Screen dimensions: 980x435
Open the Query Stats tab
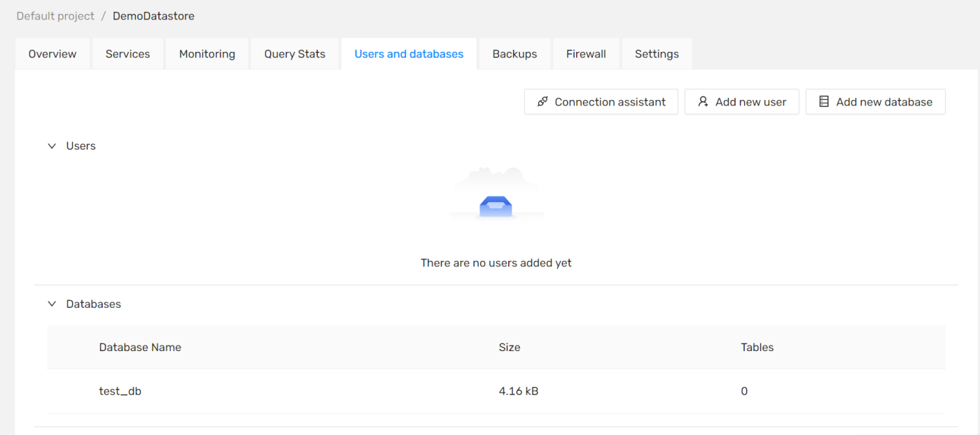(x=295, y=53)
